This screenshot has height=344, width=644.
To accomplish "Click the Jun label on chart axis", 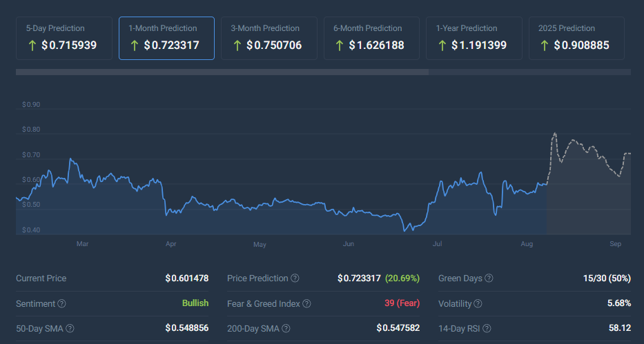I will pyautogui.click(x=349, y=244).
